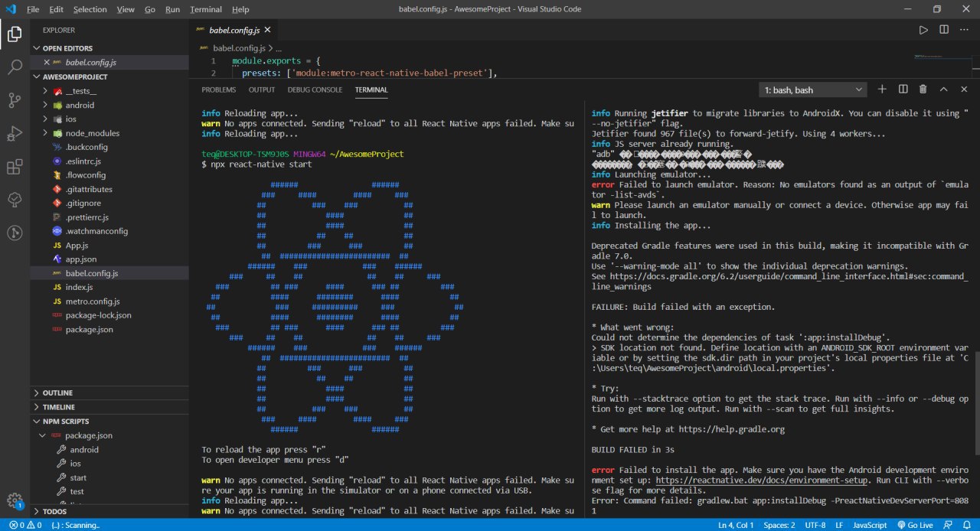
Task: Switch to the Debug Console tab
Action: 315,90
